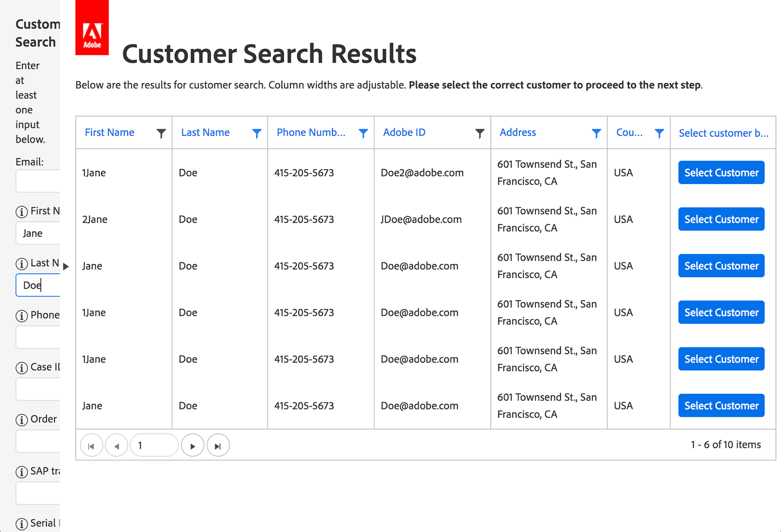Image resolution: width=781 pixels, height=532 pixels.
Task: Open the Last Name column filter
Action: 257,133
